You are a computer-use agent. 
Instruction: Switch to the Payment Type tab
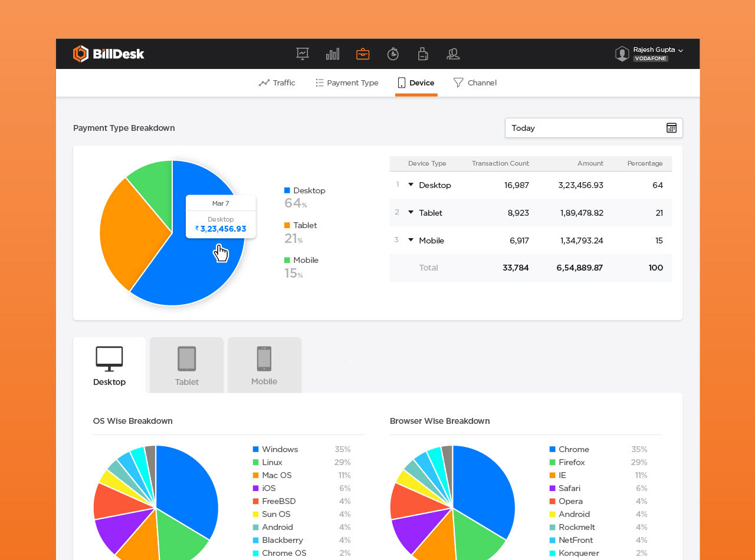point(347,83)
